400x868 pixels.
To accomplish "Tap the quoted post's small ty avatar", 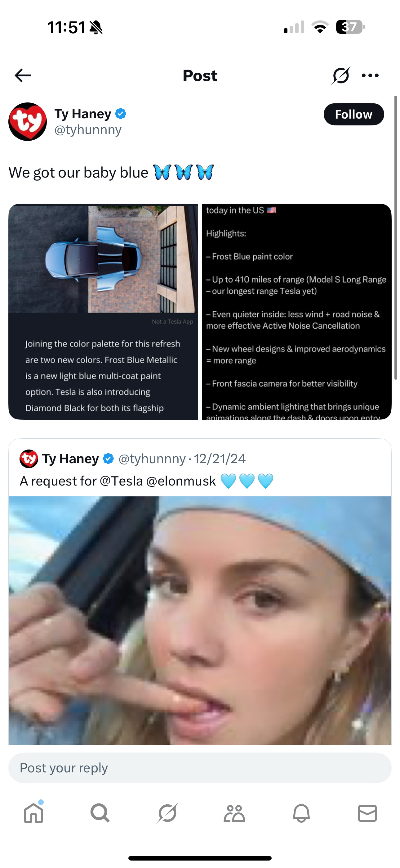I will [x=29, y=459].
